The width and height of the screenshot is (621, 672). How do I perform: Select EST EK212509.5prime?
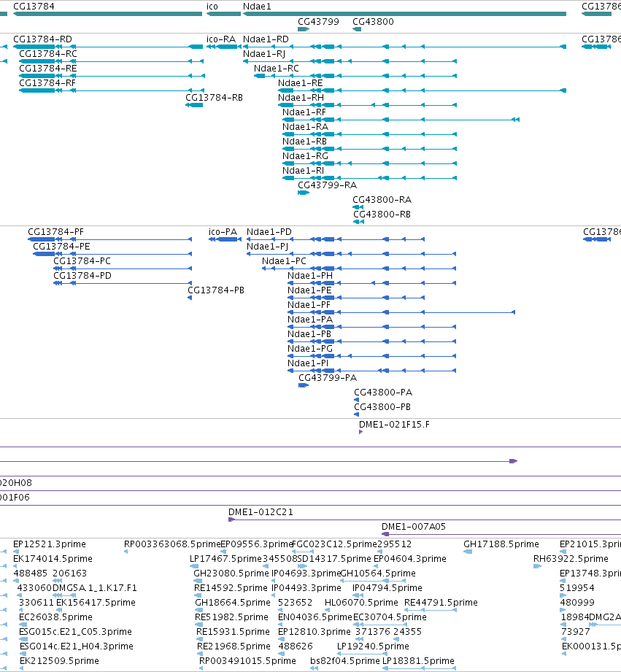pyautogui.click(x=59, y=660)
